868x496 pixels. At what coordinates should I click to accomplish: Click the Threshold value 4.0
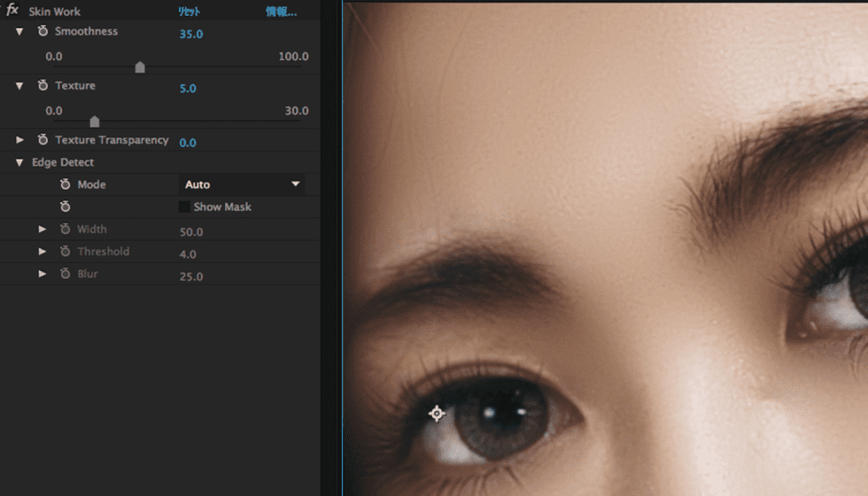click(188, 254)
